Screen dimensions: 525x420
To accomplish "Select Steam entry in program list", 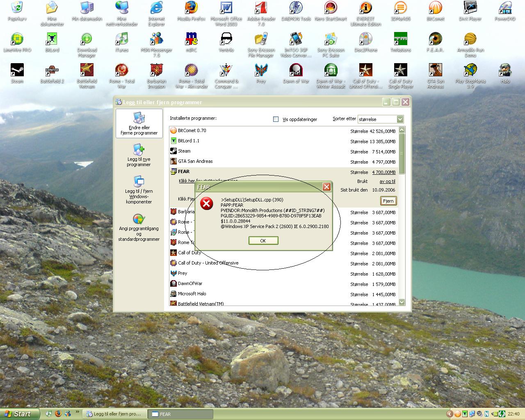I will click(283, 151).
